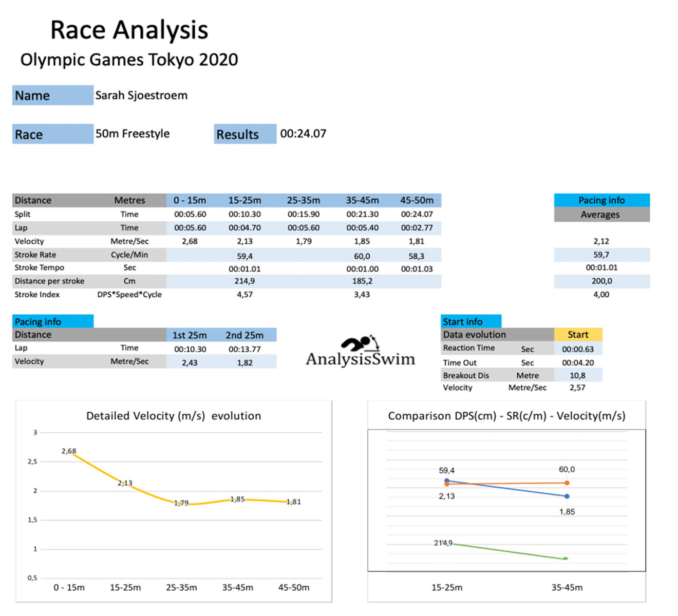Select the Stroke Index average 4,00
This screenshot has width=678, height=616.
coord(601,295)
